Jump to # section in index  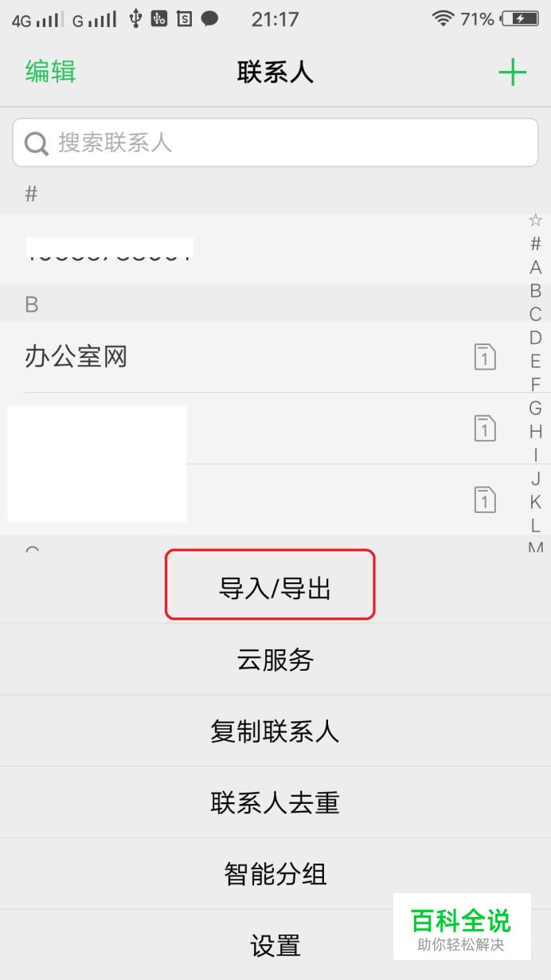click(536, 244)
